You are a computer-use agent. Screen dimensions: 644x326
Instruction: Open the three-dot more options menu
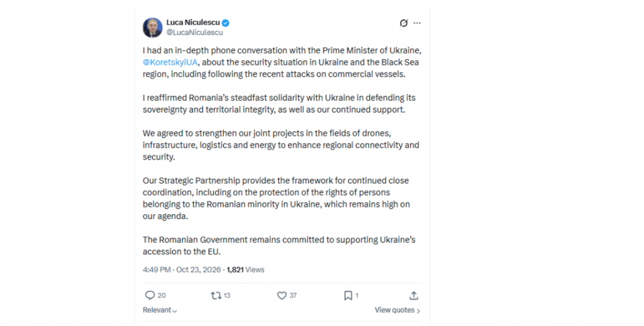point(418,23)
